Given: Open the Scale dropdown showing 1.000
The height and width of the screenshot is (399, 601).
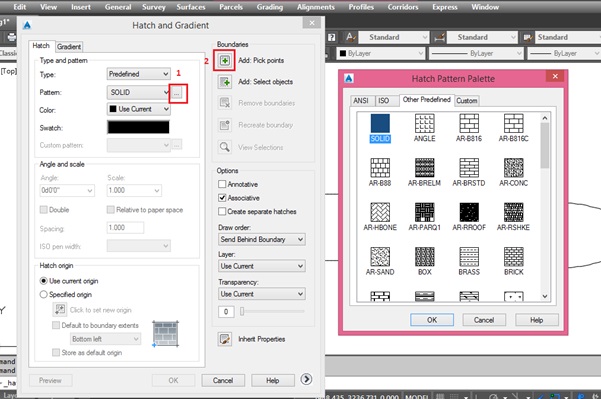Looking at the screenshot, I should [x=134, y=190].
